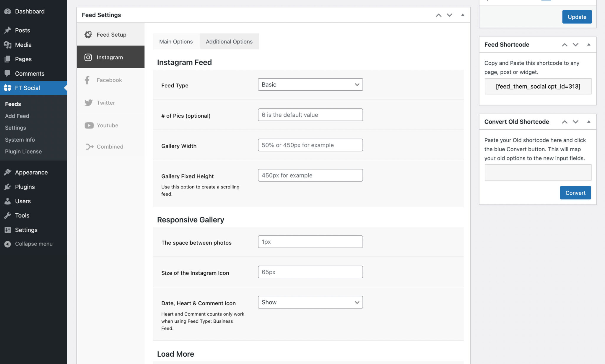Click the Tools wrench icon
This screenshot has height=364, width=605.
(x=8, y=215)
